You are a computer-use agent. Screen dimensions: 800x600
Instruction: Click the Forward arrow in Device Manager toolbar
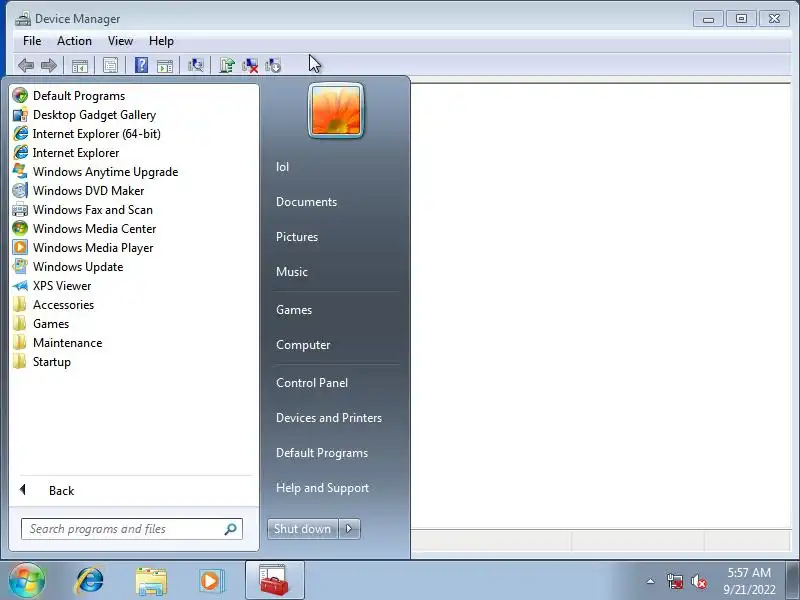click(x=49, y=65)
